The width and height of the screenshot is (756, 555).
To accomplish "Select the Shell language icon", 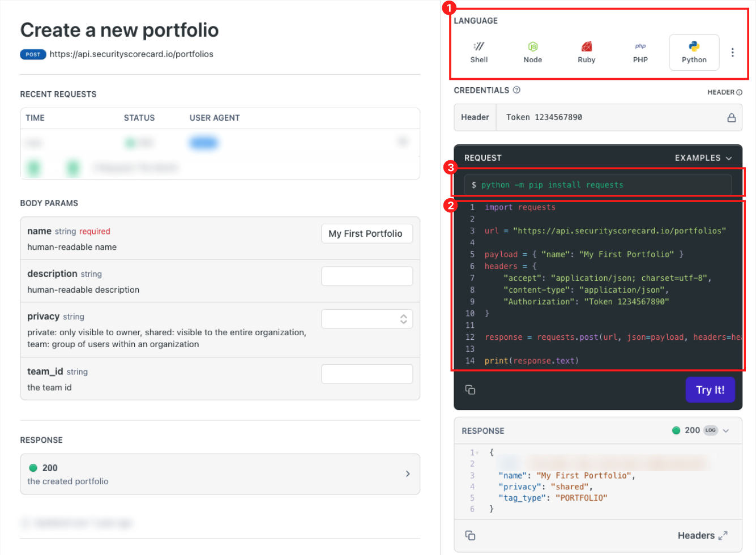I will point(479,52).
